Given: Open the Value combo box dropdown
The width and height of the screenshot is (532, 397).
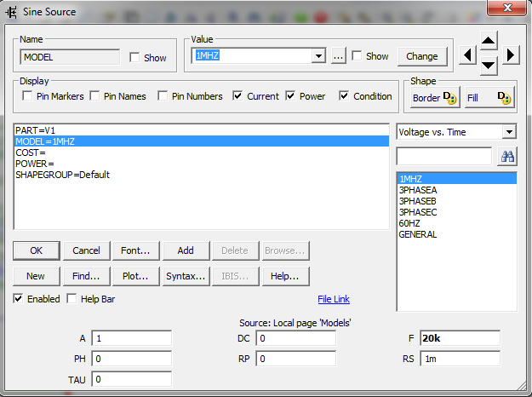Looking at the screenshot, I should point(318,55).
